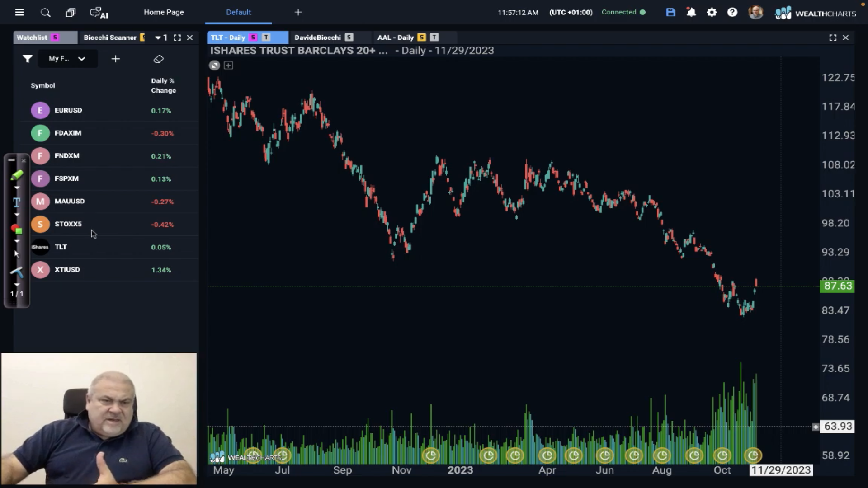Image resolution: width=868 pixels, height=488 pixels.
Task: Click the STOXX5 symbol name
Action: 68,224
